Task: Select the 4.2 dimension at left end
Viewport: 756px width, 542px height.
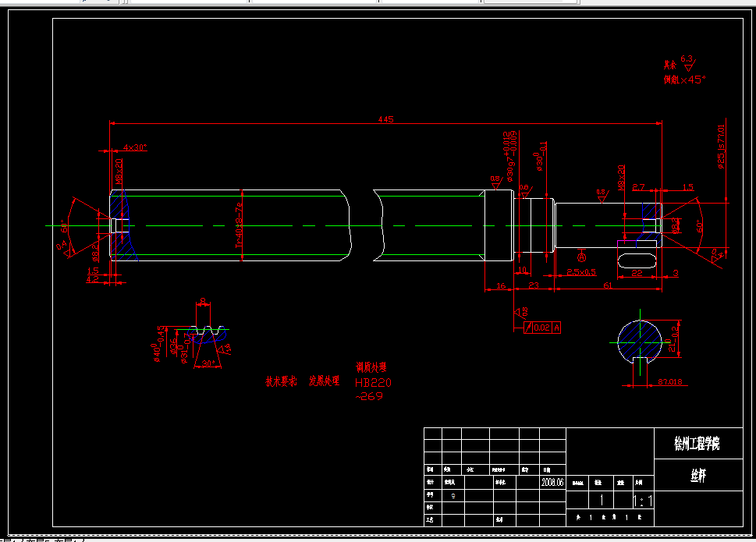Action: (x=92, y=278)
